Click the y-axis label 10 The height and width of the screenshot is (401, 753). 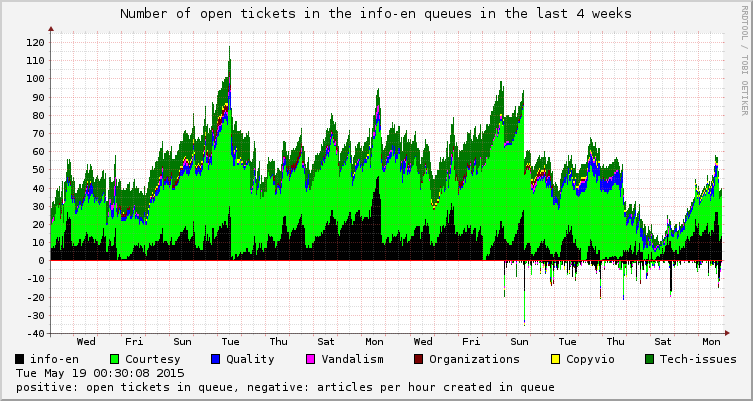click(x=37, y=243)
